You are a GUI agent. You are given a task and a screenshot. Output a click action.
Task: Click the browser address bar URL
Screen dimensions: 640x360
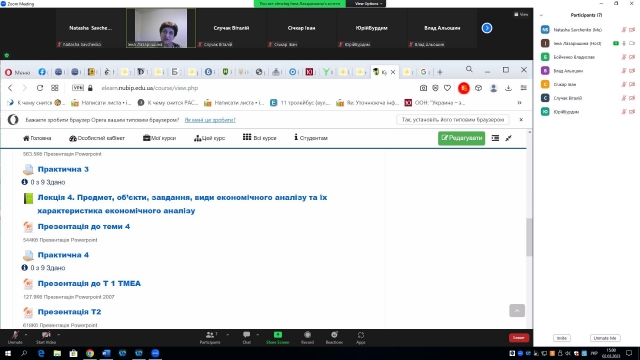click(149, 88)
